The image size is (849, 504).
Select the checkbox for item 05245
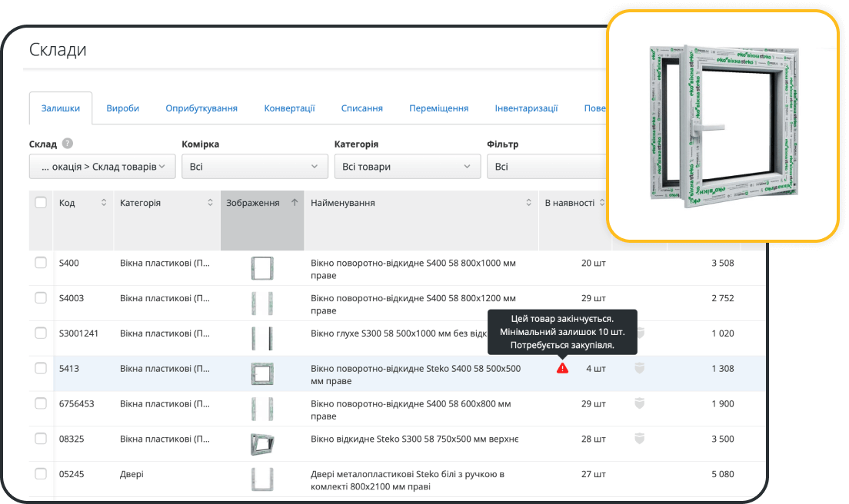41,474
